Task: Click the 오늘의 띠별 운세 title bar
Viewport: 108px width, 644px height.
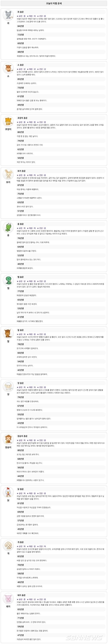Action: (x=54, y=3)
